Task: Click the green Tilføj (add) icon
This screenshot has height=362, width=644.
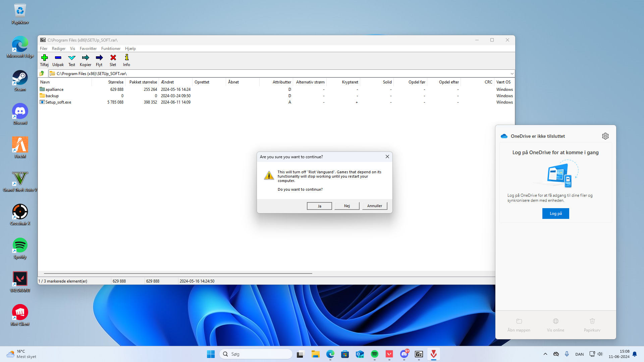Action: [44, 58]
